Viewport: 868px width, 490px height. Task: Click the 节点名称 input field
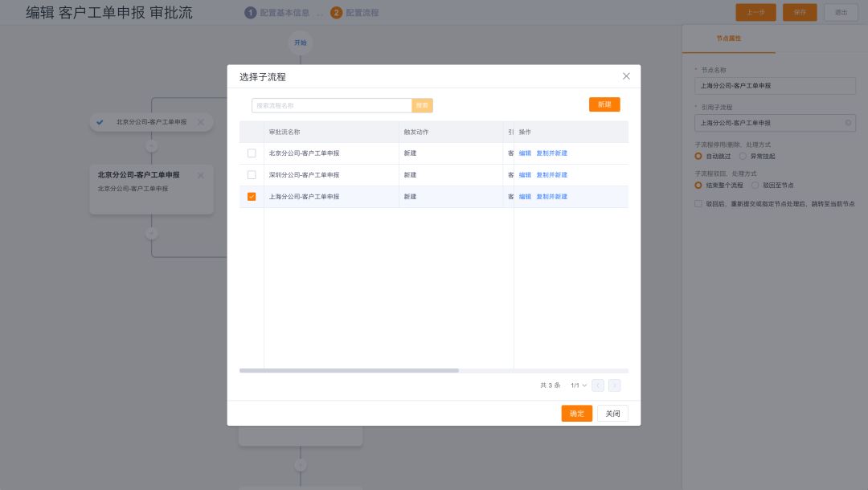775,86
